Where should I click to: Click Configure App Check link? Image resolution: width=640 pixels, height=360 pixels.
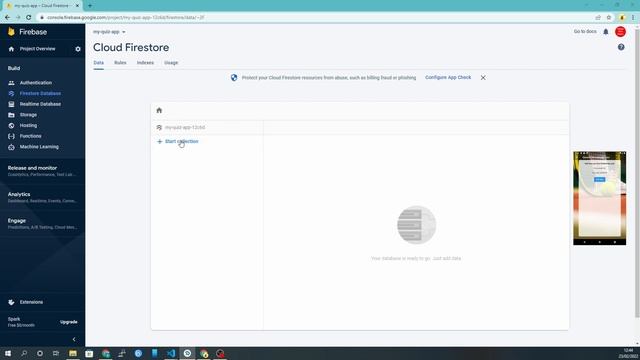[448, 78]
